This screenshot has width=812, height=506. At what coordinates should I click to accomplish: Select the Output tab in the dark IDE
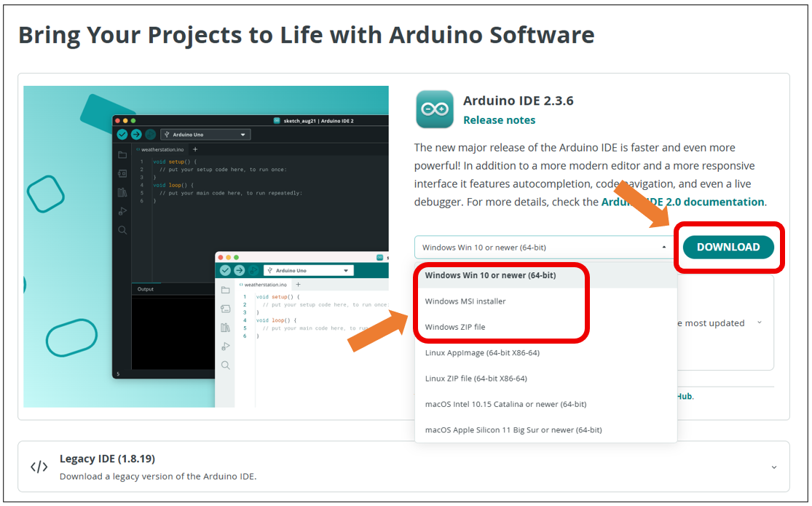(x=146, y=289)
